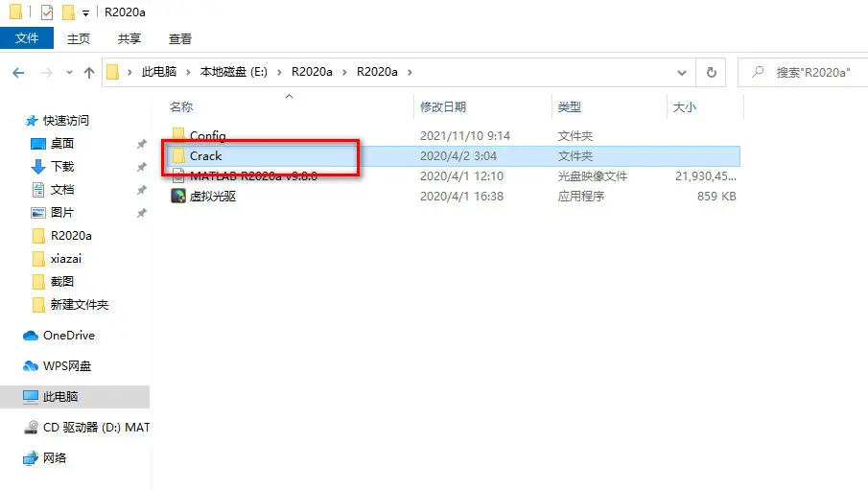The height and width of the screenshot is (490, 868).
Task: Click the first R2020a breadcrumb segment
Action: pyautogui.click(x=312, y=72)
